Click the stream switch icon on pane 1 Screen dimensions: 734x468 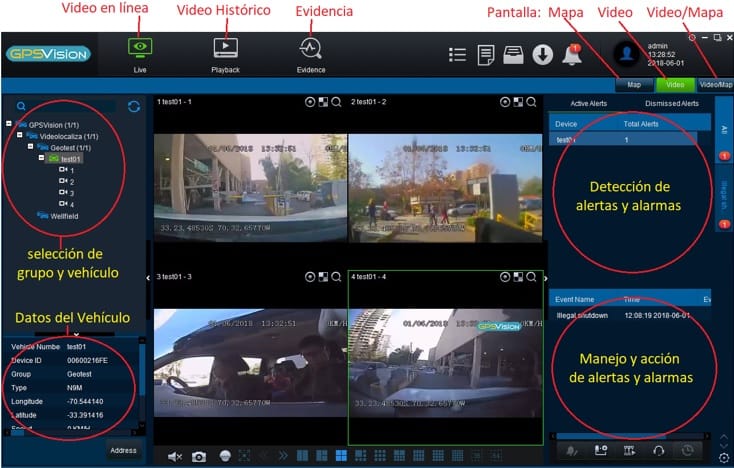coord(323,102)
